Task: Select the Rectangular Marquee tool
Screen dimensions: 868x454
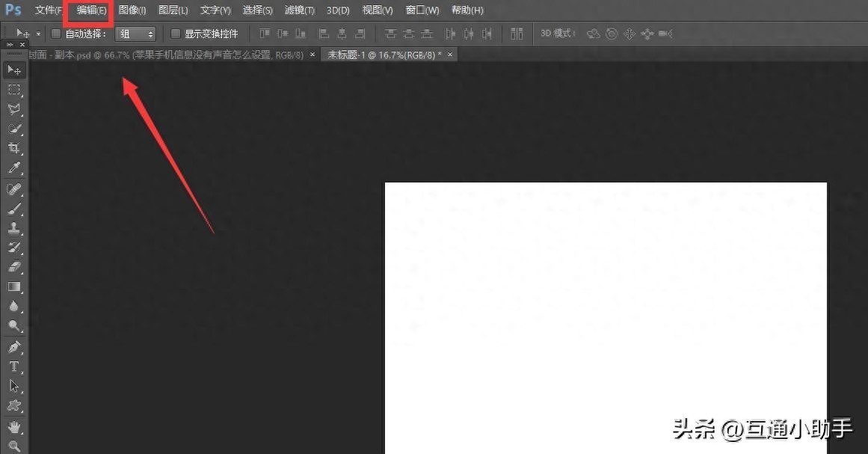Action: (14, 90)
